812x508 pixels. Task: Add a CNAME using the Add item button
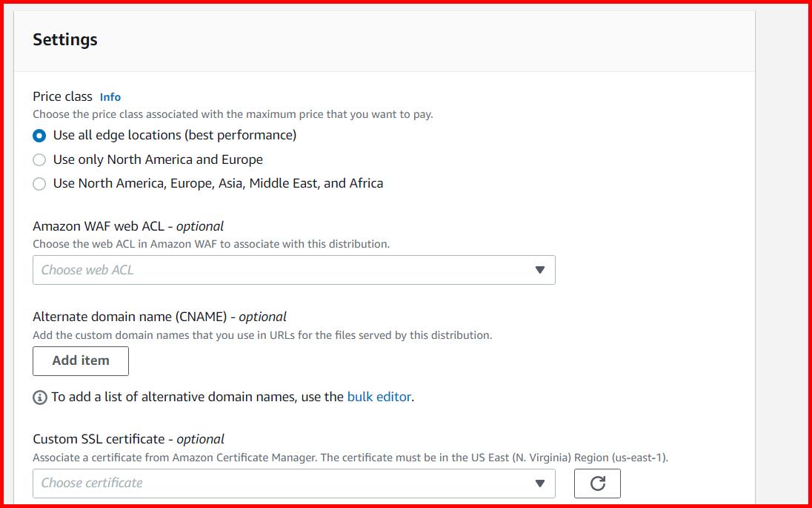[x=80, y=361]
